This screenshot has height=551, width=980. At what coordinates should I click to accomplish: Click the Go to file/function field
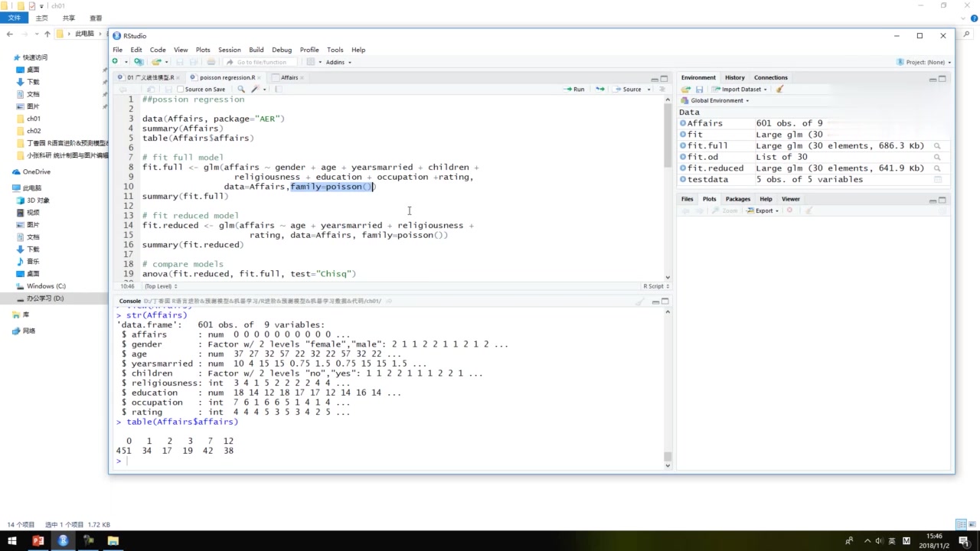point(261,62)
